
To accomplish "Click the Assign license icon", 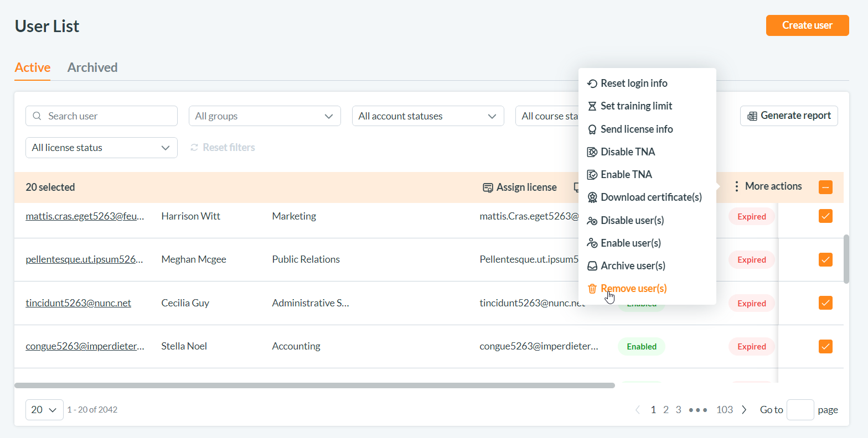I will click(x=488, y=187).
